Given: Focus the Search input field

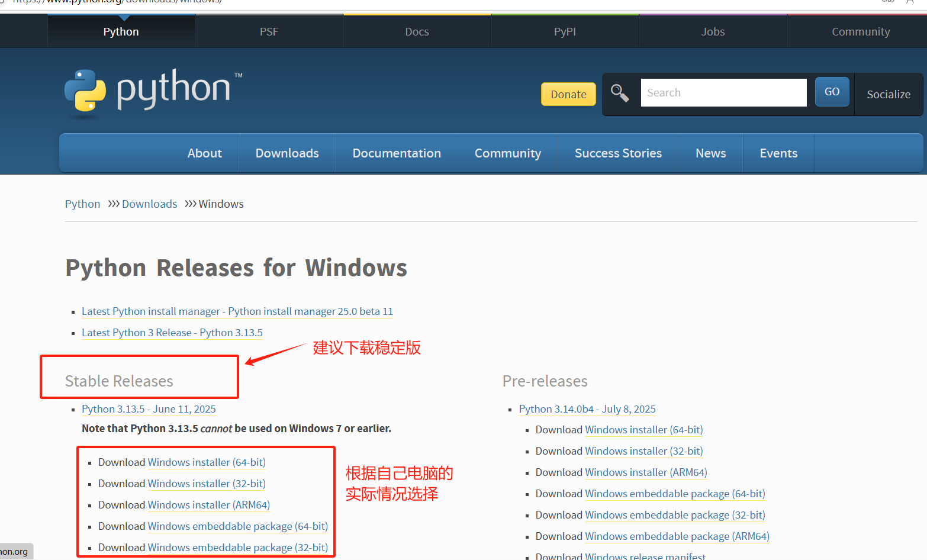Looking at the screenshot, I should coord(723,92).
